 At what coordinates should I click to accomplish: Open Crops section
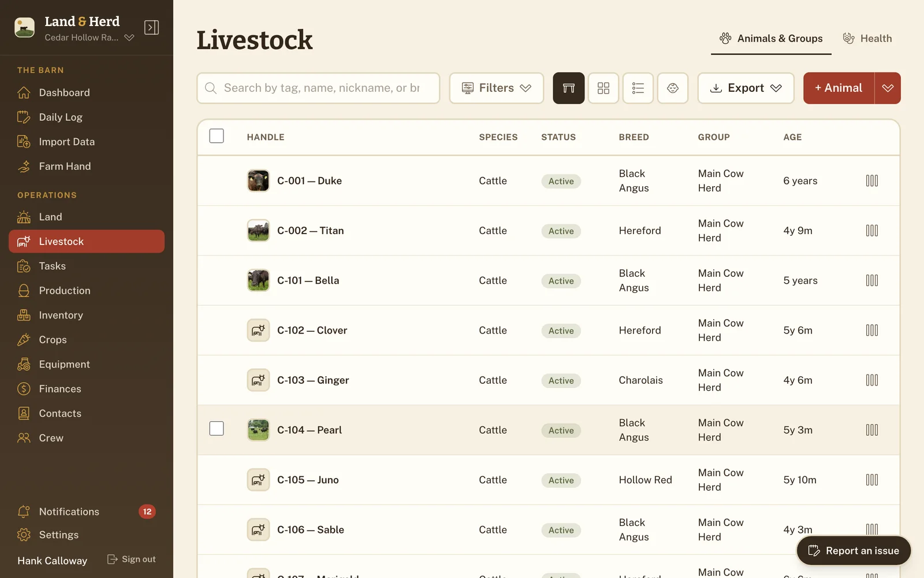coord(87,340)
